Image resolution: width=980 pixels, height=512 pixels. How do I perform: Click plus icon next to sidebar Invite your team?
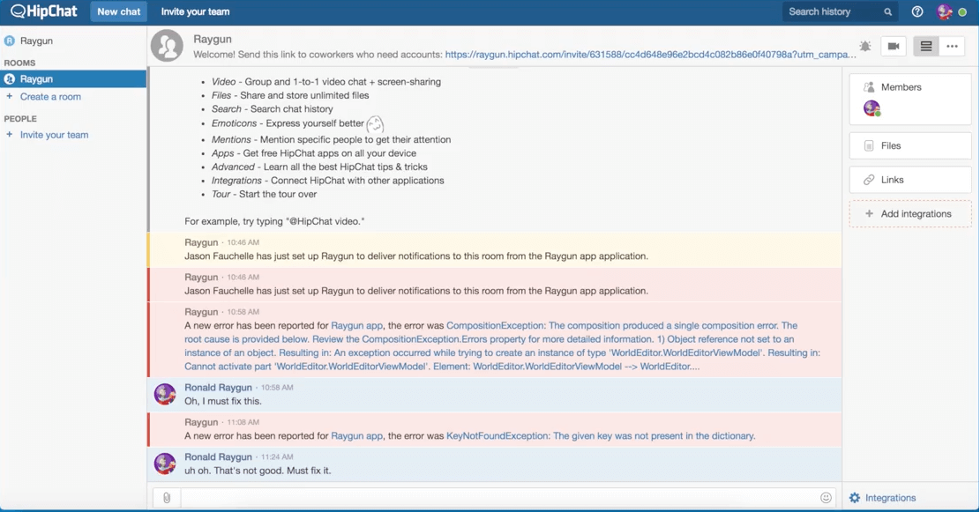[x=10, y=134]
